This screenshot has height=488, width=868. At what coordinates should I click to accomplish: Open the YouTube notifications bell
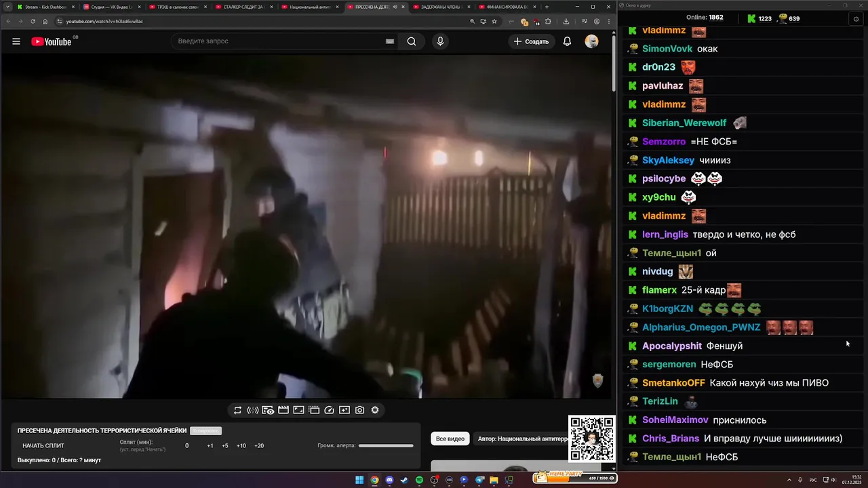click(567, 41)
